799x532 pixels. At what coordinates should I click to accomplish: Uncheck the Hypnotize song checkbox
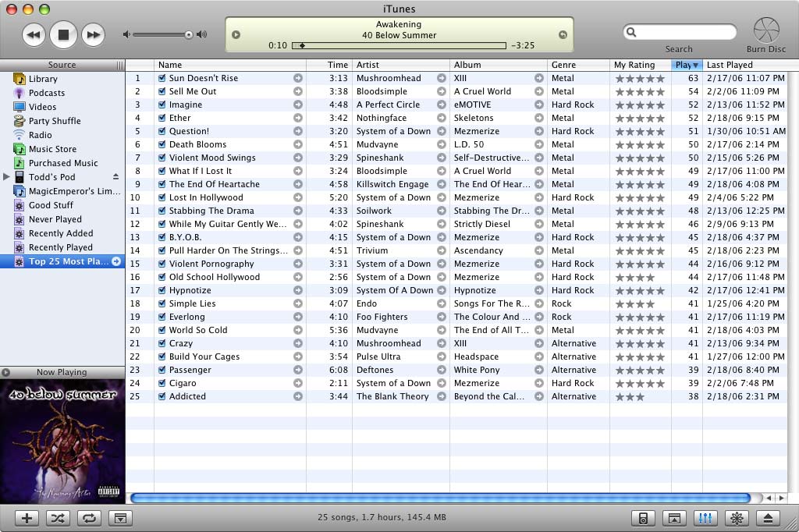[162, 290]
